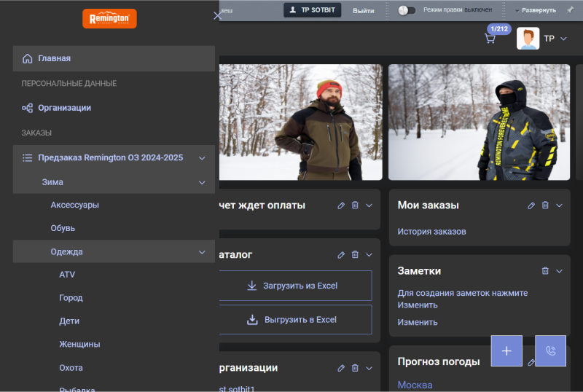Screen dimensions: 583x392
Task: Collapse the 'аталог' widget chevron
Action: (x=369, y=255)
